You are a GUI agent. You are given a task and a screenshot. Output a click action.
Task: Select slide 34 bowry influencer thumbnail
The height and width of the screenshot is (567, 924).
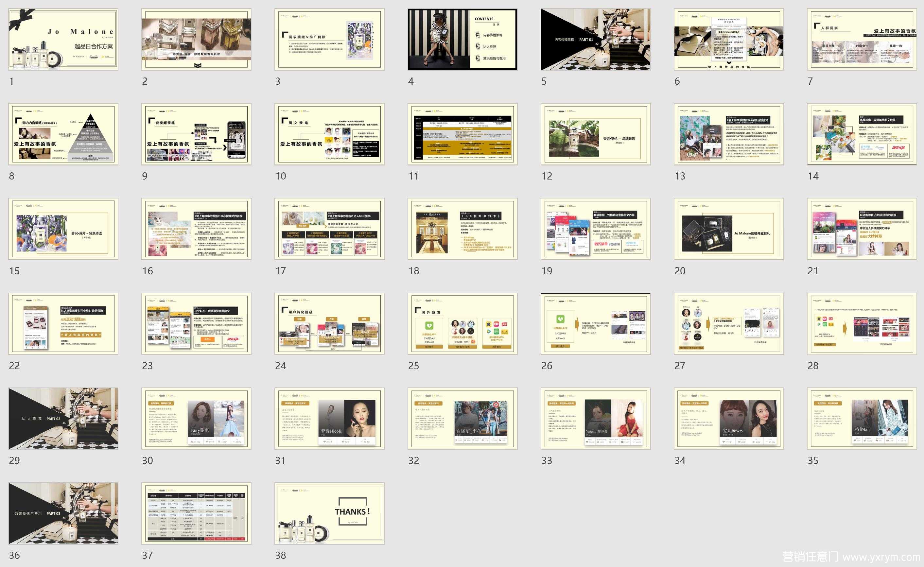click(x=729, y=419)
